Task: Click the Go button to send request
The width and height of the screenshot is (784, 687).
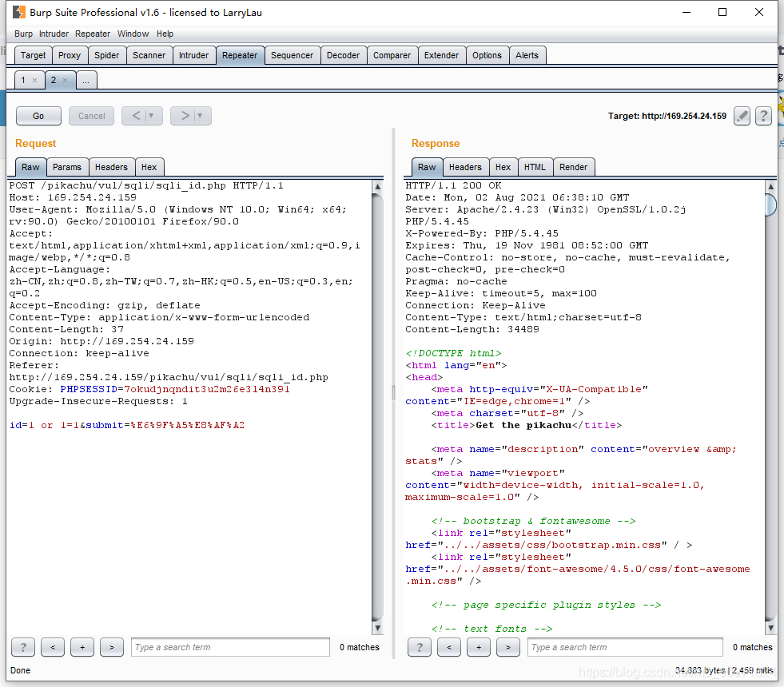Action: (38, 116)
